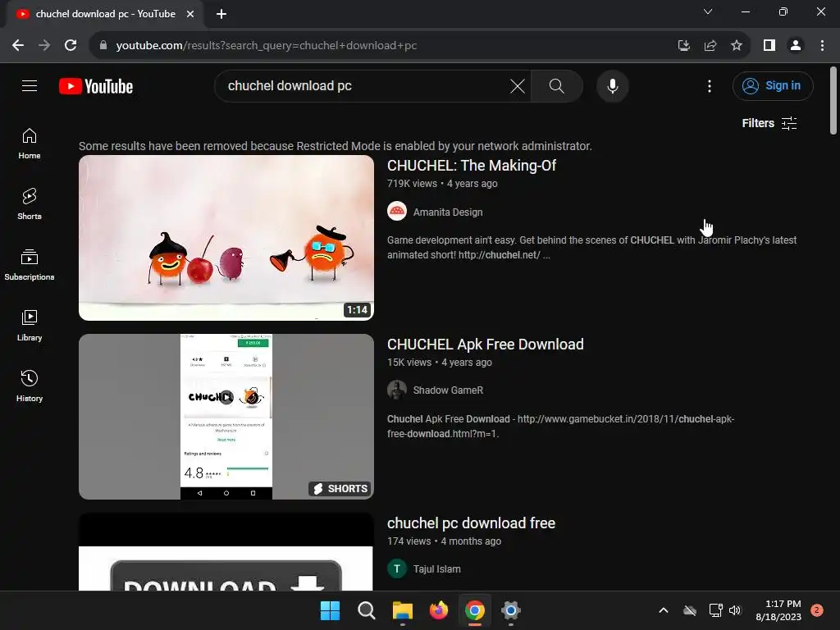Show hidden system tray icons
840x630 pixels.
click(663, 610)
